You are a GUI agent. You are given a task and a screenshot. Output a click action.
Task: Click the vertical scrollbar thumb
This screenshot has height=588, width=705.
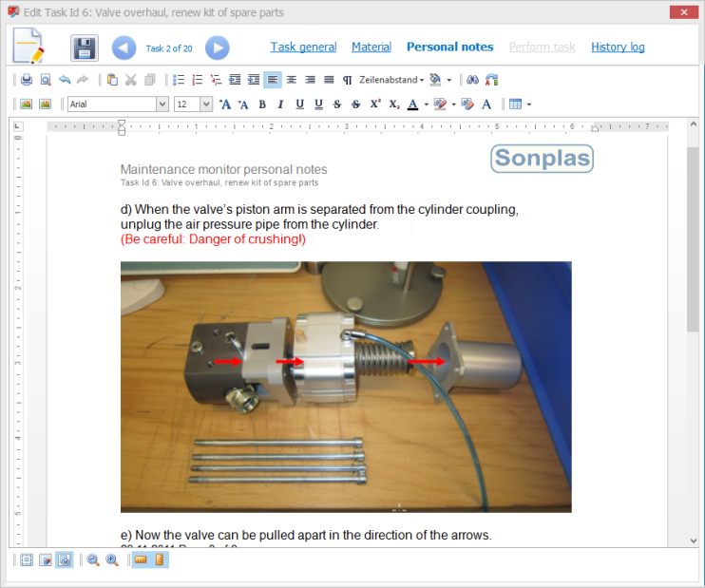click(693, 228)
